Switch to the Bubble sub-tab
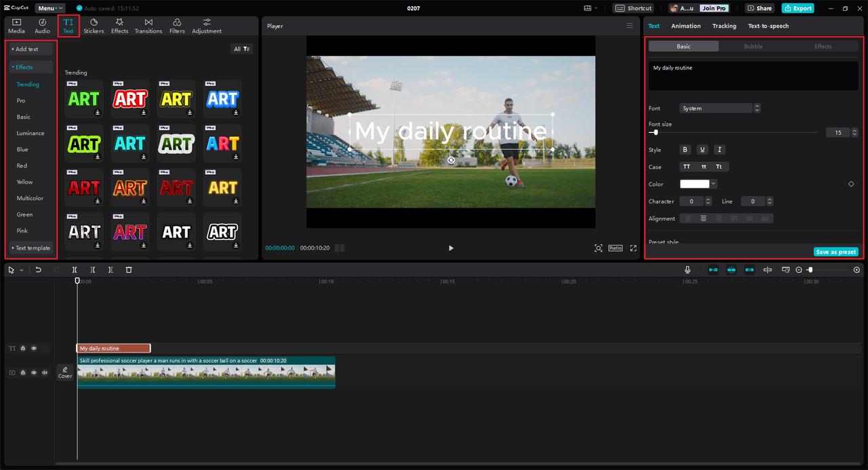This screenshot has height=470, width=868. (x=753, y=46)
